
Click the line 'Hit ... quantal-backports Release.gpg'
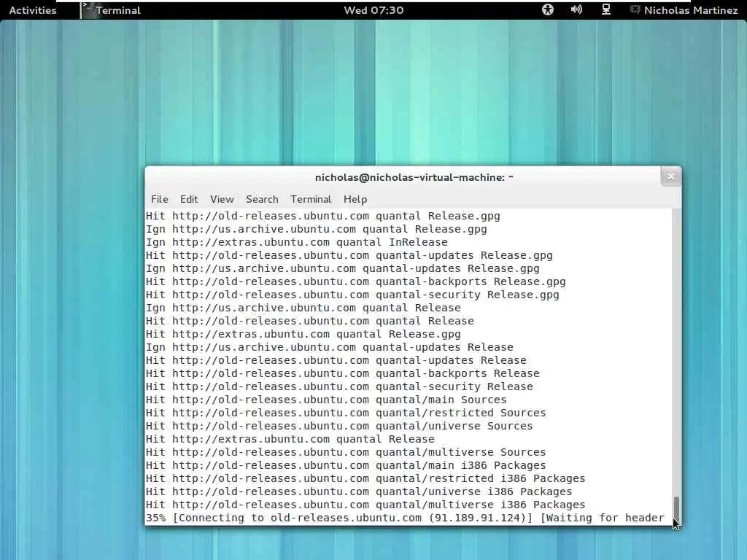[x=355, y=282]
